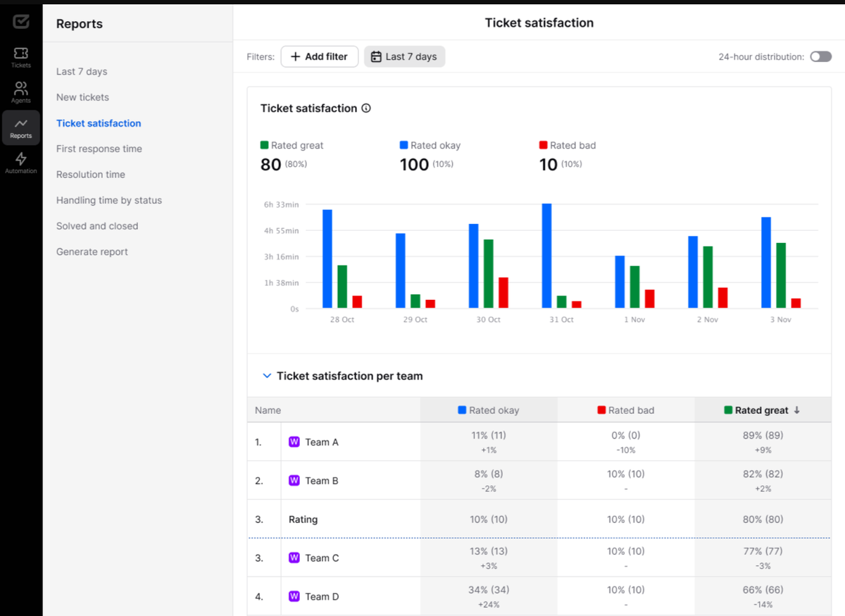
Task: Go to the Generate report page
Action: 92,252
